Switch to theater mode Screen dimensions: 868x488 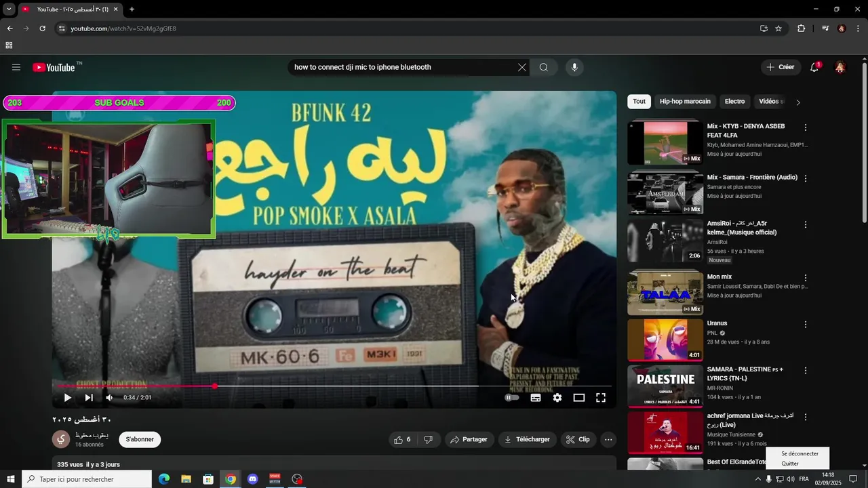coord(579,398)
